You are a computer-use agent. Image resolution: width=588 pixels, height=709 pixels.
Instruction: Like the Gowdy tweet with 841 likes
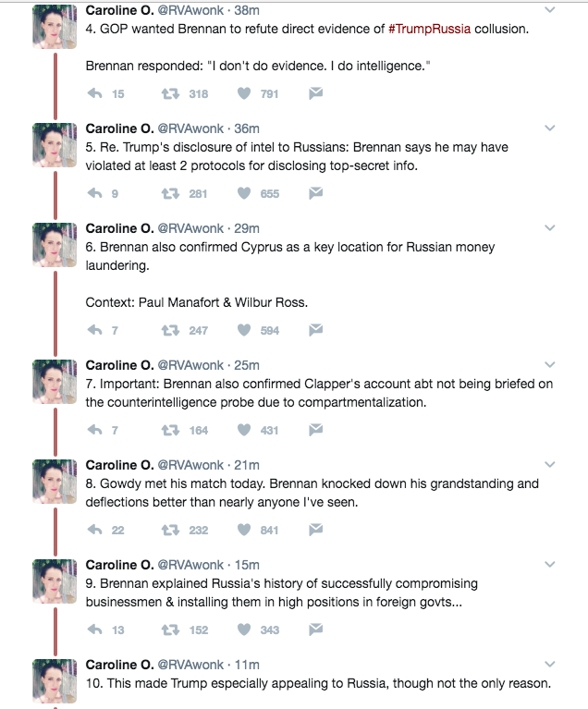click(x=244, y=530)
